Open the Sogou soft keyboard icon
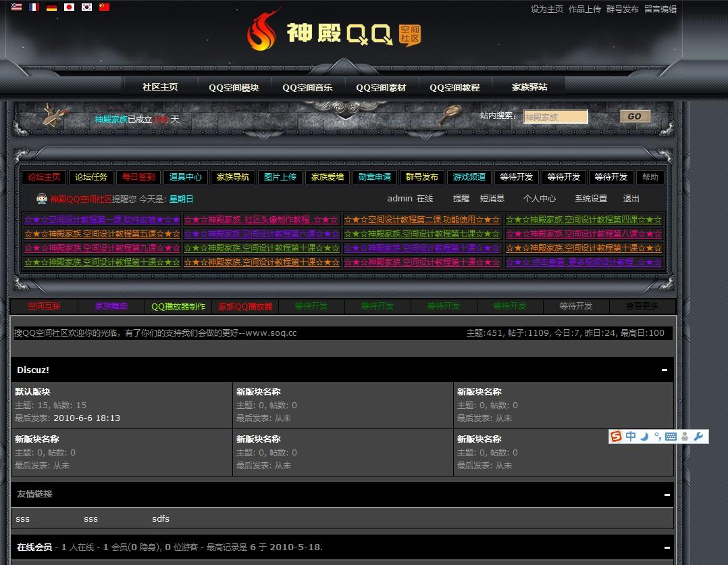 [671, 437]
